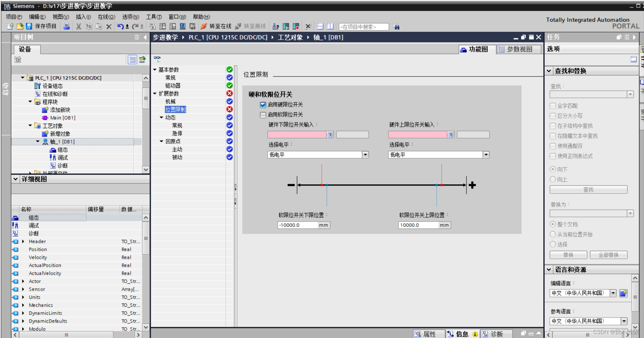Click search-in-project binoculars icon
The height and width of the screenshot is (338, 644).
point(396,26)
